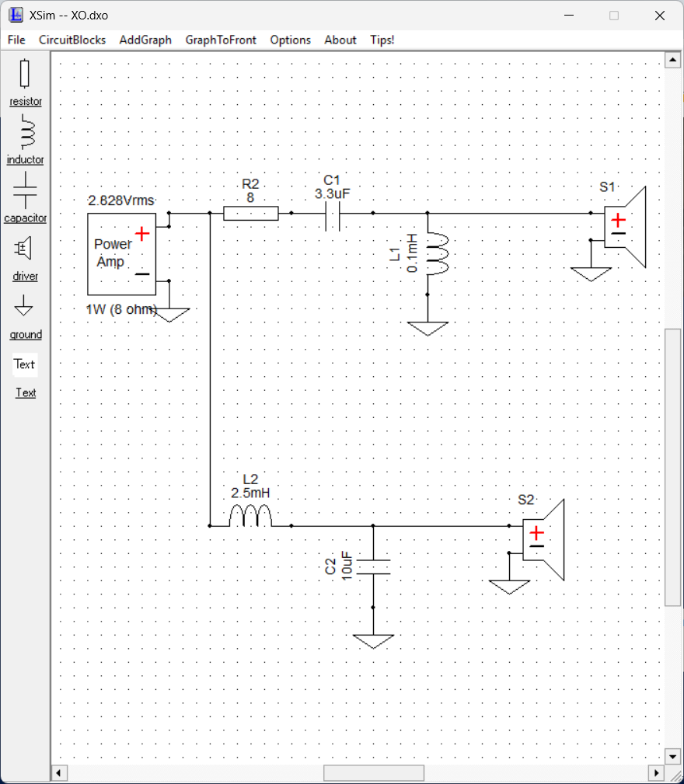Click the S1 speaker driver in circuit
Image resolution: width=684 pixels, height=784 pixels.
tap(625, 227)
